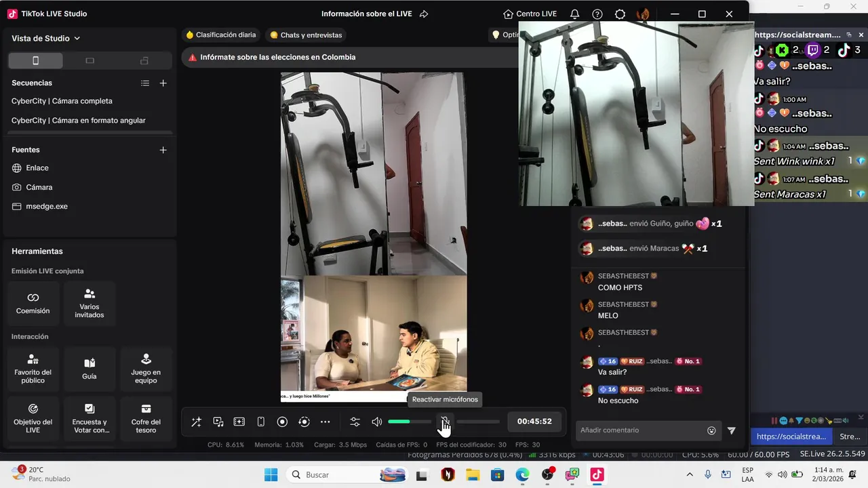Open emoji picker in comment box
Screen dimensions: 868x488
click(711, 430)
